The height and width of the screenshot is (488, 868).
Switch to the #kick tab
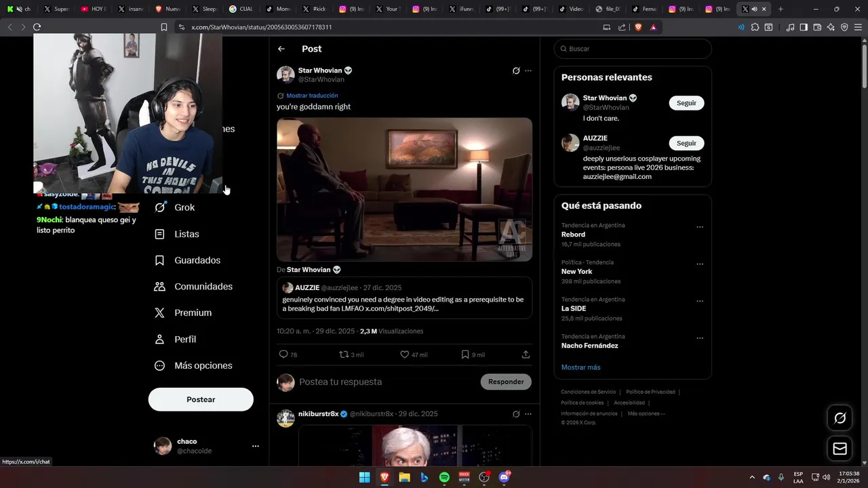(314, 9)
